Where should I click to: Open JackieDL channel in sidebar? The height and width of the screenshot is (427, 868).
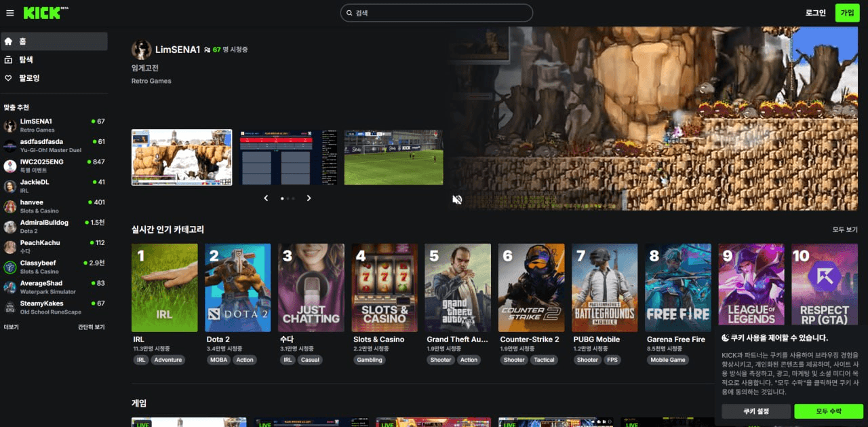[54, 187]
